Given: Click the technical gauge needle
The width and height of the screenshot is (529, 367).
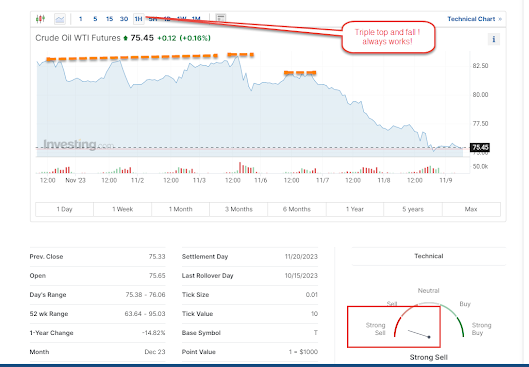Looking at the screenshot, I should (x=419, y=334).
